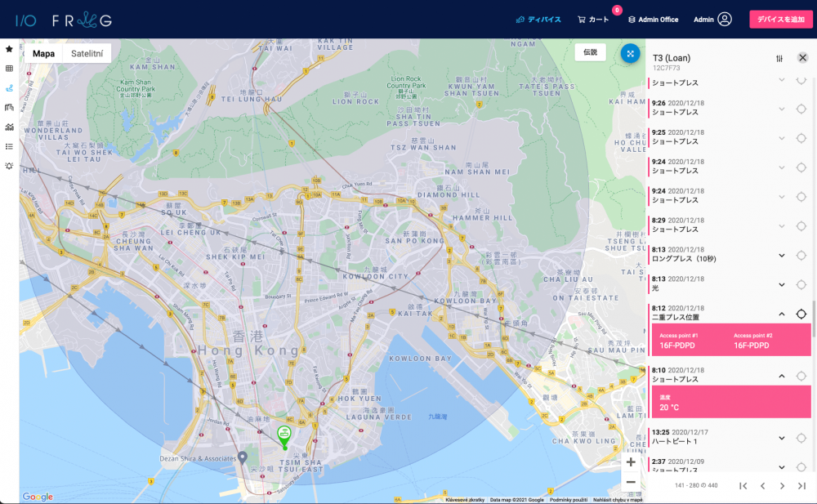Open the charts analytics sidebar icon
The height and width of the screenshot is (504, 817).
(x=9, y=127)
